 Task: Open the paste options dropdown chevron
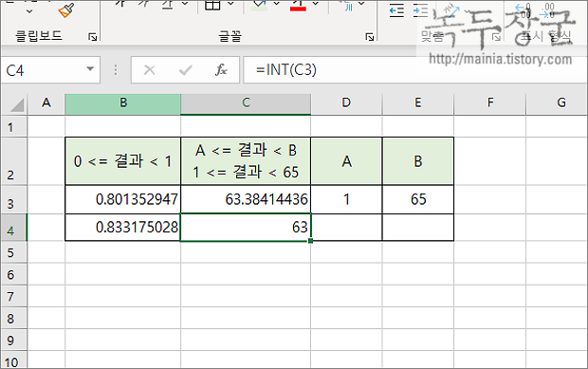[x=29, y=11]
